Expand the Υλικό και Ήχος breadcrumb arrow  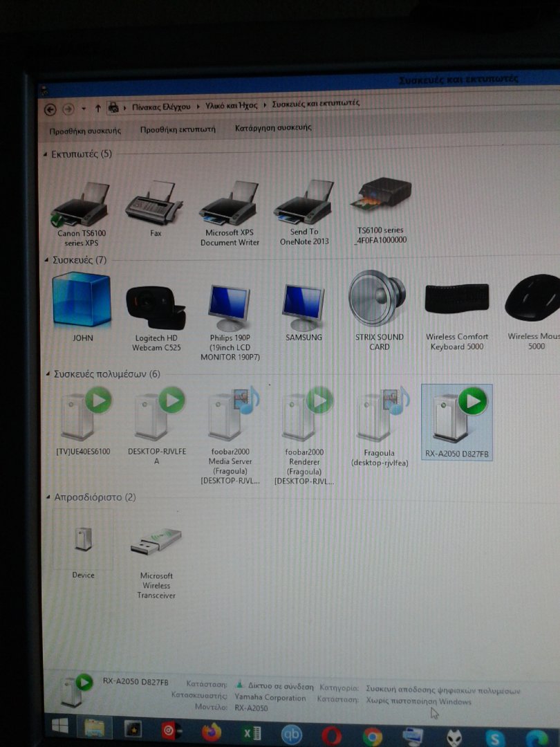pos(265,105)
